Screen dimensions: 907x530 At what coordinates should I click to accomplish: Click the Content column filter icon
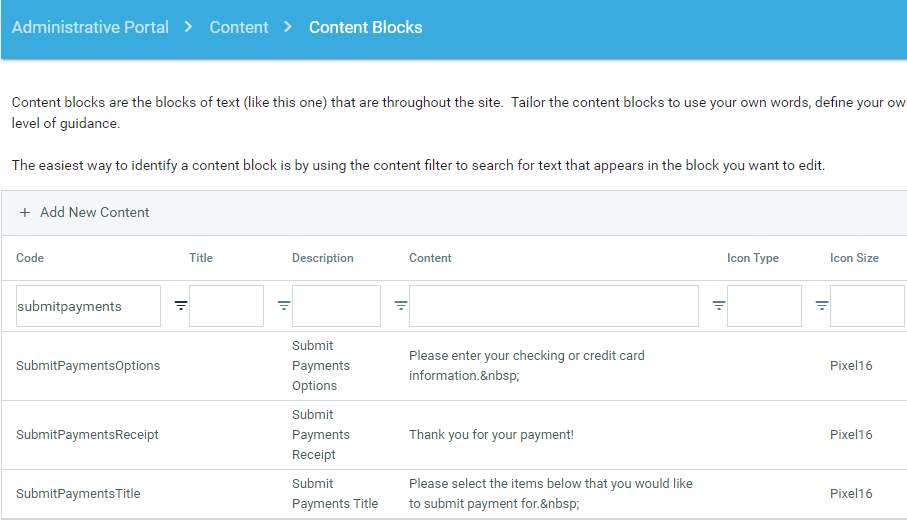719,306
